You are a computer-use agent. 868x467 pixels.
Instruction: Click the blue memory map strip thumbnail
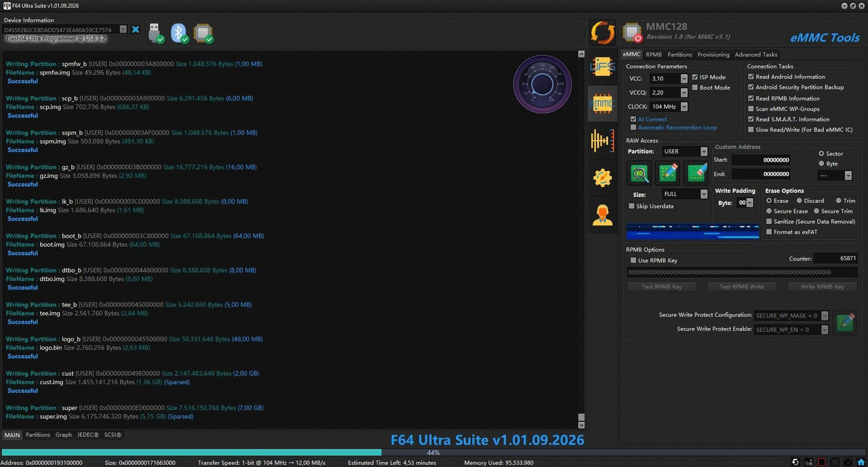tap(692, 231)
